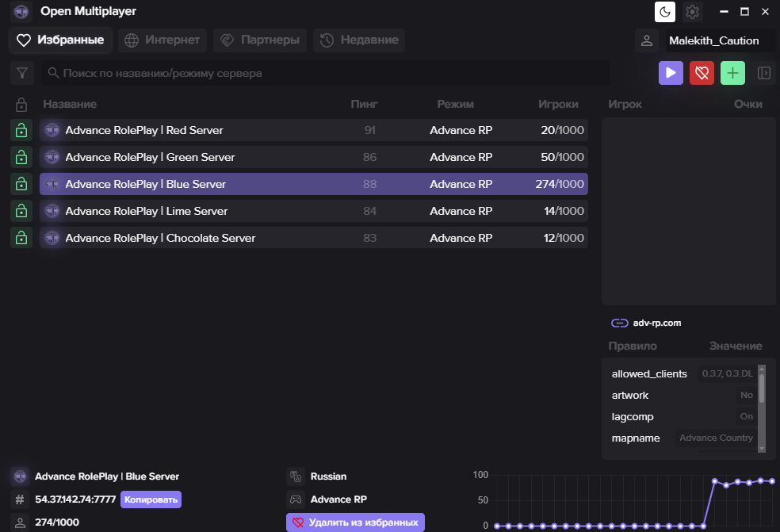Click the purple play connect button
Image resolution: width=780 pixels, height=532 pixels.
point(671,73)
